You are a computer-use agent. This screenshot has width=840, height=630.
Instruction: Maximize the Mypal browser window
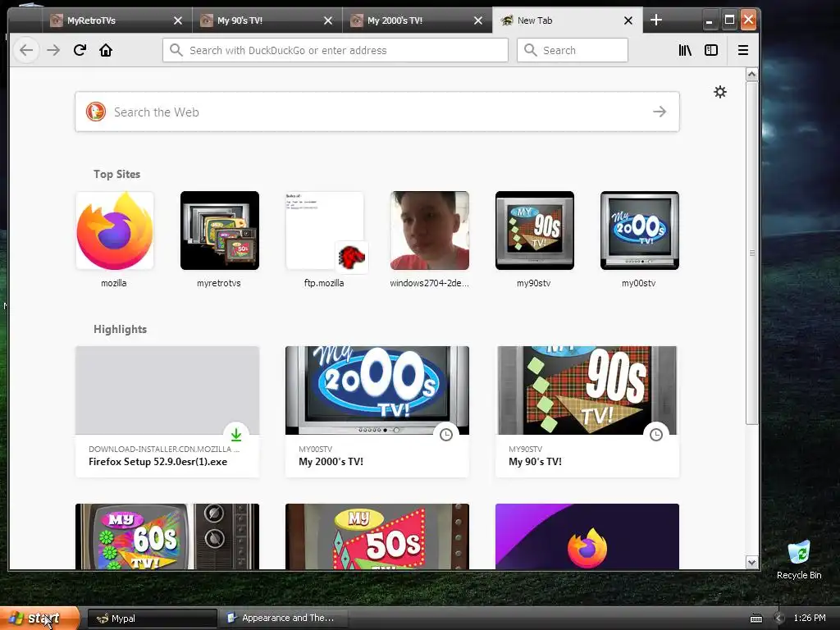pyautogui.click(x=729, y=21)
